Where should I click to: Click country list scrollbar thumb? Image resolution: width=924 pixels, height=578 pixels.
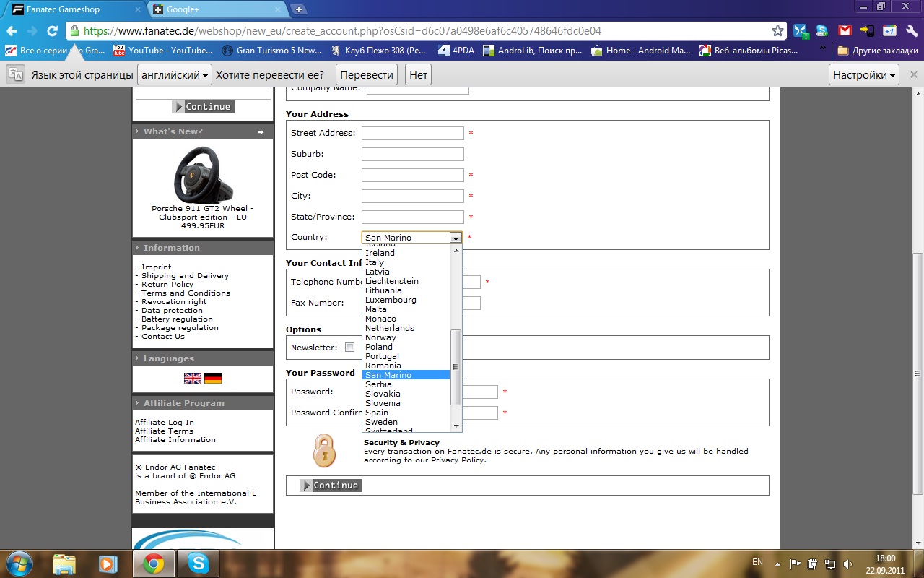[456, 367]
